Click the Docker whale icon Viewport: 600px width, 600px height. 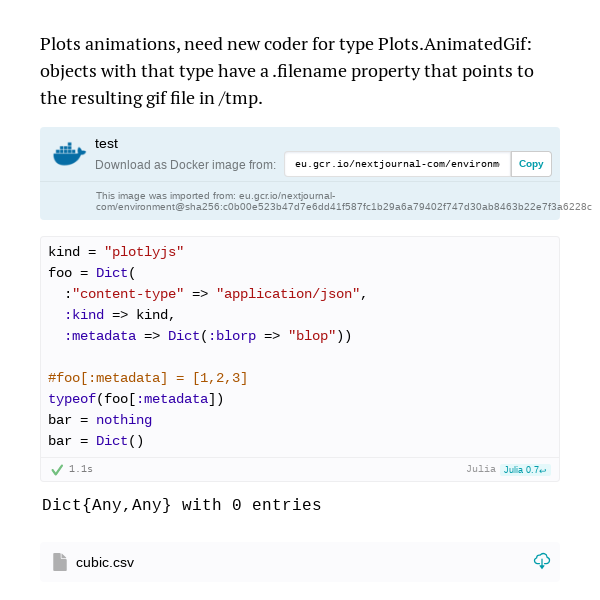coord(69,154)
